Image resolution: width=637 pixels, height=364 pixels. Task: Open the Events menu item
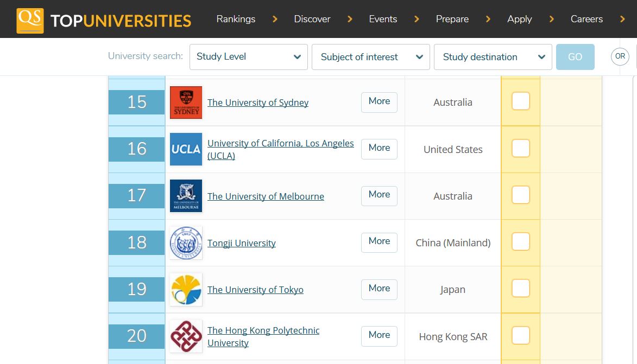(x=383, y=18)
